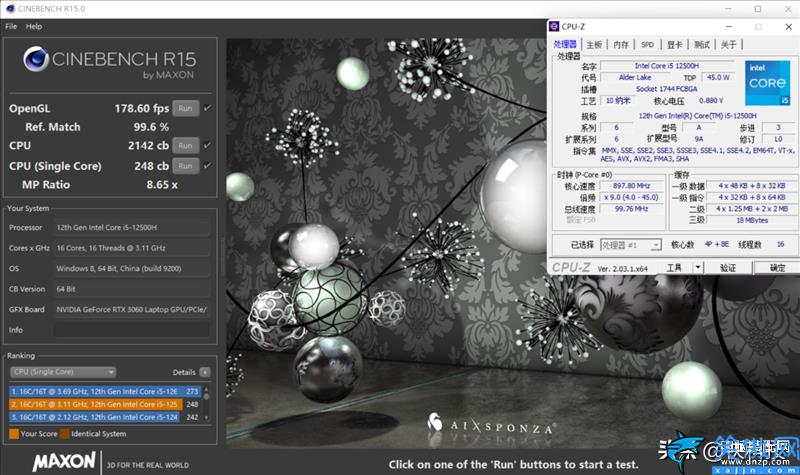The width and height of the screenshot is (800, 475).
Task: Click the Cinebench R15 logo sphere icon
Action: tap(36, 59)
